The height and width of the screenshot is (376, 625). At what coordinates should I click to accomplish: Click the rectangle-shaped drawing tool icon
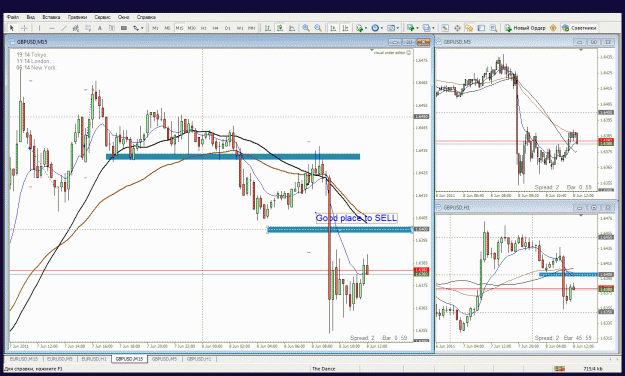(x=124, y=28)
